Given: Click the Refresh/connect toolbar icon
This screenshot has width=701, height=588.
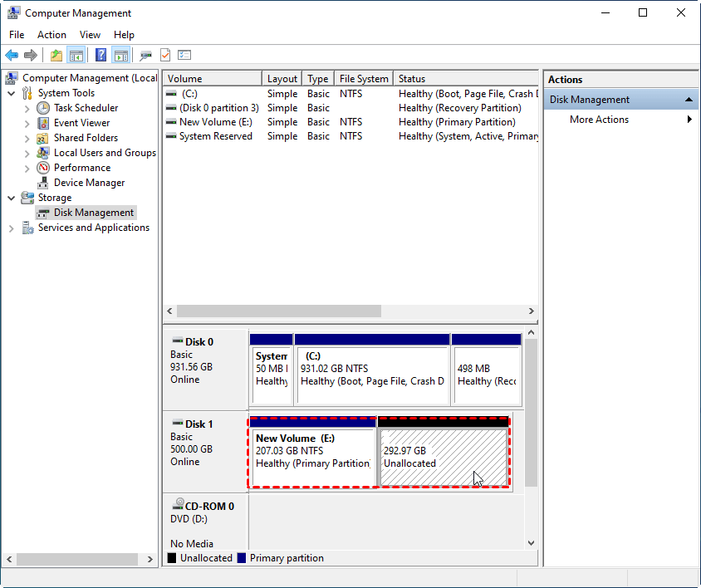Looking at the screenshot, I should [x=145, y=56].
